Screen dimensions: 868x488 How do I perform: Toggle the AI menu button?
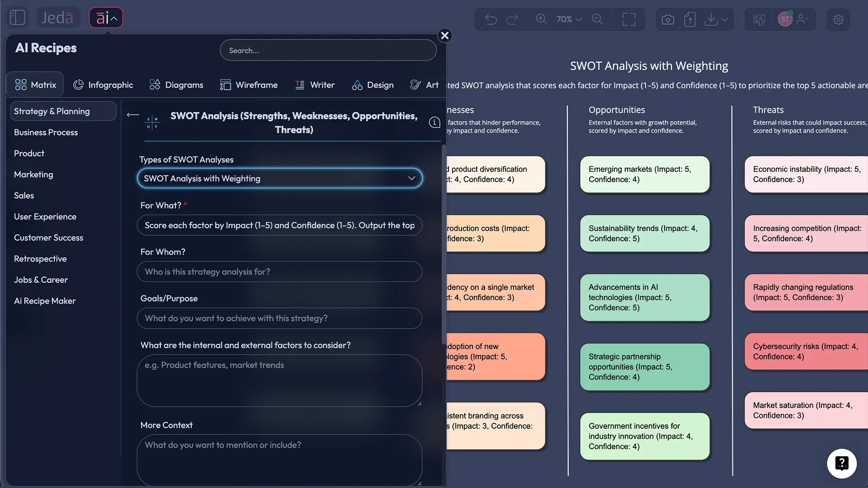click(x=106, y=18)
